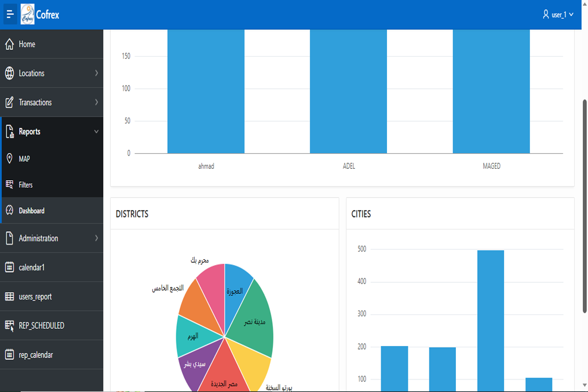Click the Locations globe icon
The height and width of the screenshot is (392, 588).
(9, 73)
